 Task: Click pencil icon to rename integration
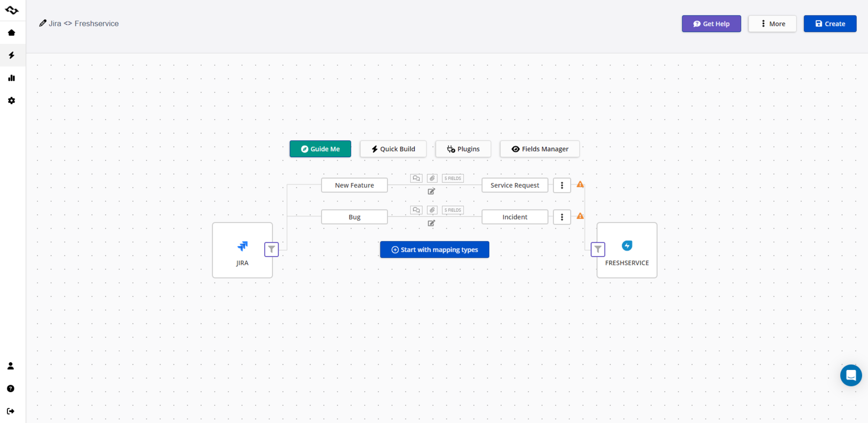pyautogui.click(x=43, y=23)
